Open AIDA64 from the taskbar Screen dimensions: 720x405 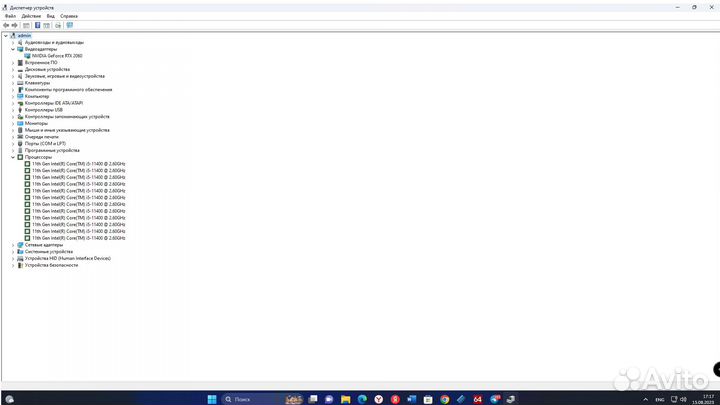(478, 399)
